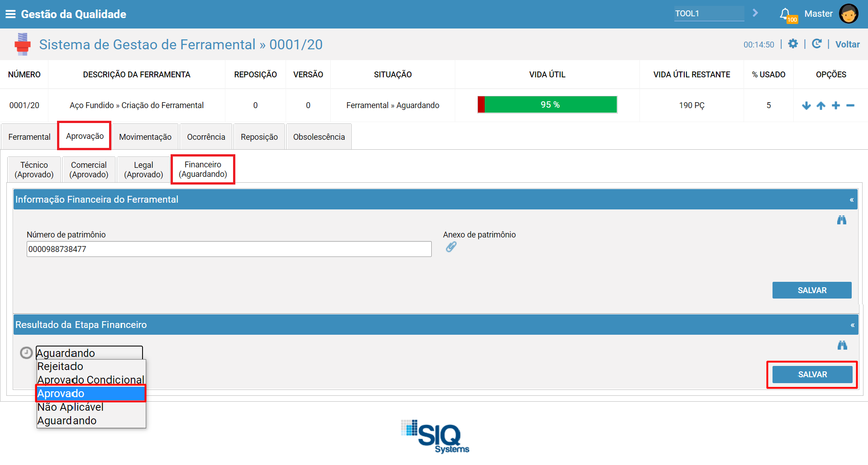Screen dimensions: 868x465
Task: Click the 190 PÇ remaining life cell
Action: [x=692, y=105]
